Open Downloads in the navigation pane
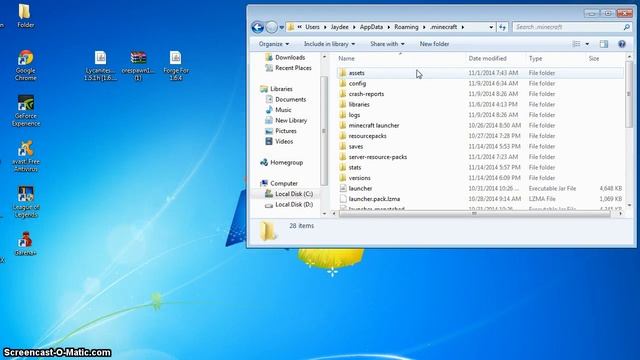The image size is (640, 360). [x=285, y=58]
